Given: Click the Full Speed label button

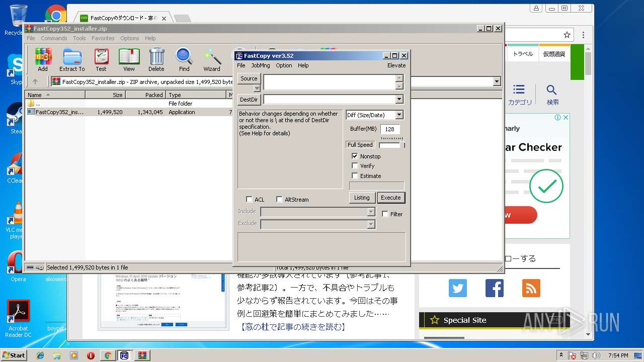Looking at the screenshot, I should [360, 145].
